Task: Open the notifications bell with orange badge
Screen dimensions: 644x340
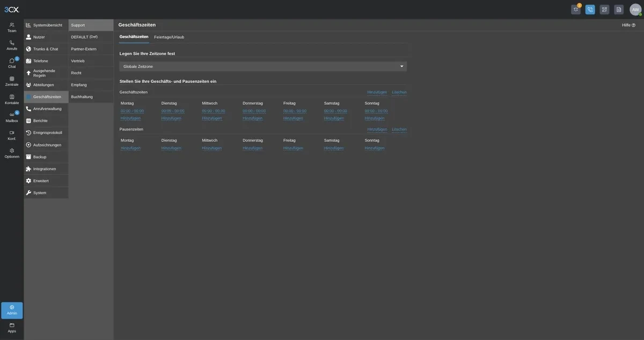Action: (x=576, y=9)
